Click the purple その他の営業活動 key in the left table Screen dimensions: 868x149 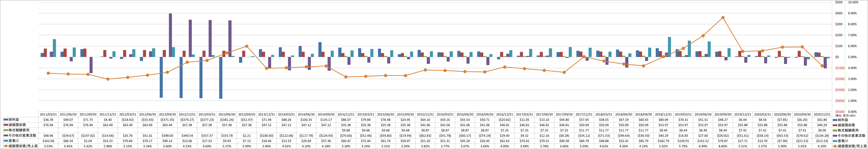pyautogui.click(x=6, y=136)
